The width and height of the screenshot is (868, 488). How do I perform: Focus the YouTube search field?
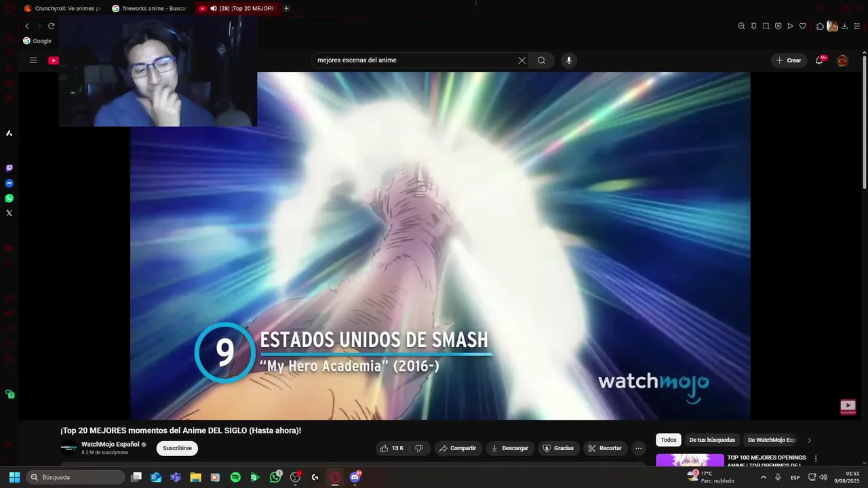click(x=415, y=60)
